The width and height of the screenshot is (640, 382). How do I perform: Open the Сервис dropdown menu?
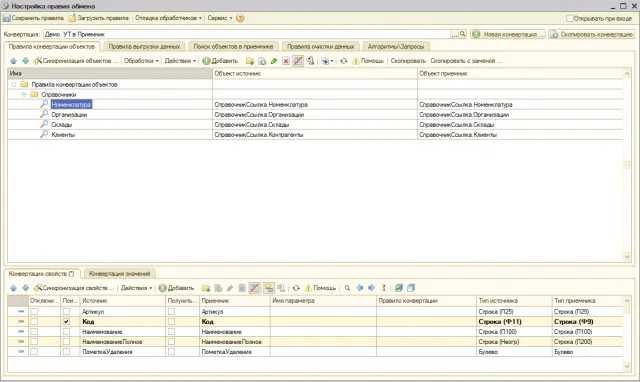point(220,18)
